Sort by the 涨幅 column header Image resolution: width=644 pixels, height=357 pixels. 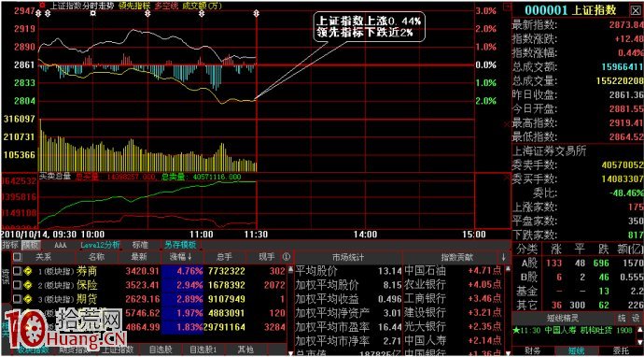coord(182,257)
